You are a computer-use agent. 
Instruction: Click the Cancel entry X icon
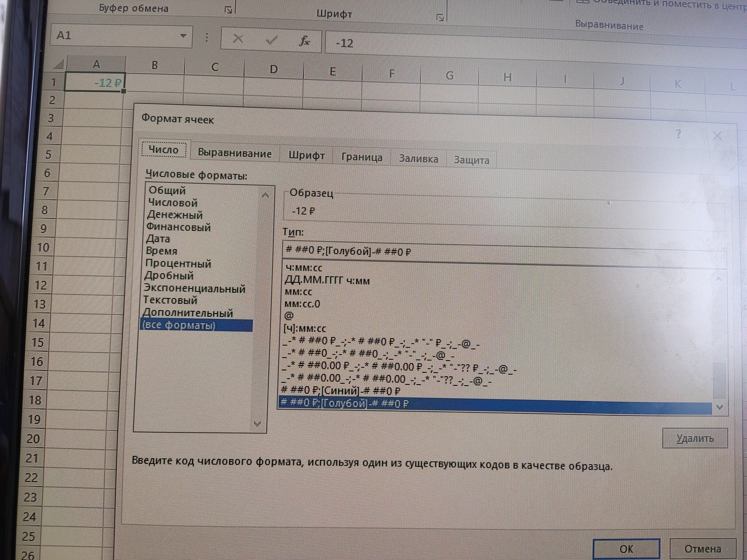pos(238,38)
